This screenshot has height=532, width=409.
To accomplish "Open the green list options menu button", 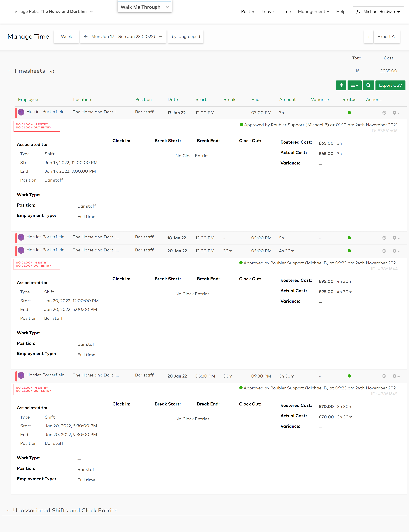I will [x=354, y=85].
